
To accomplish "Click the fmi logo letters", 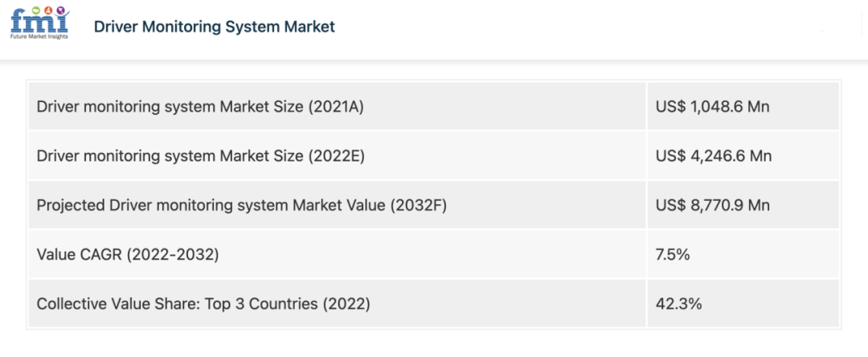I will click(36, 23).
